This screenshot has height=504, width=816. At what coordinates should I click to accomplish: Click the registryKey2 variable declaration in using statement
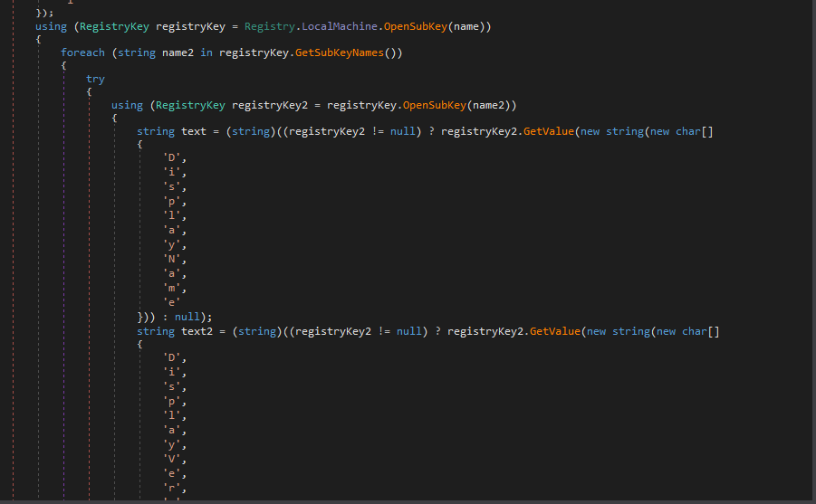click(x=270, y=105)
